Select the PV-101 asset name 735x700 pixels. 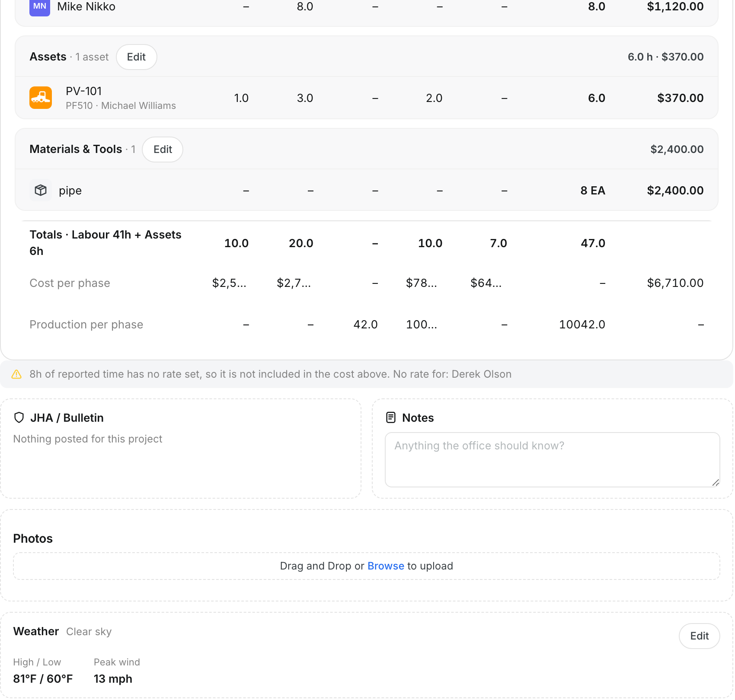point(84,91)
